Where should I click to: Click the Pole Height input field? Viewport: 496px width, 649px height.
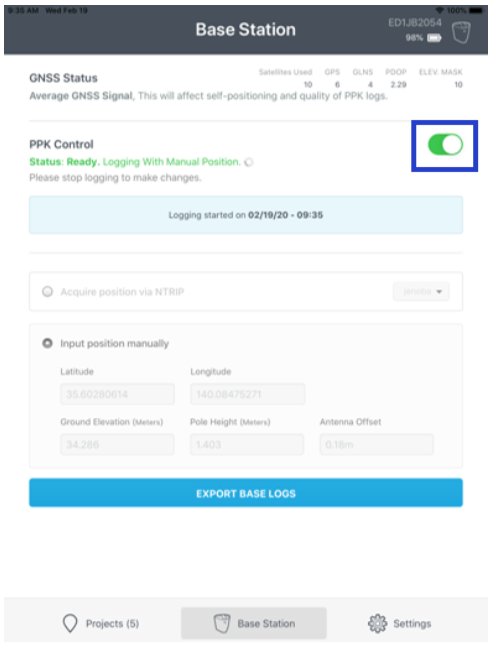click(247, 445)
